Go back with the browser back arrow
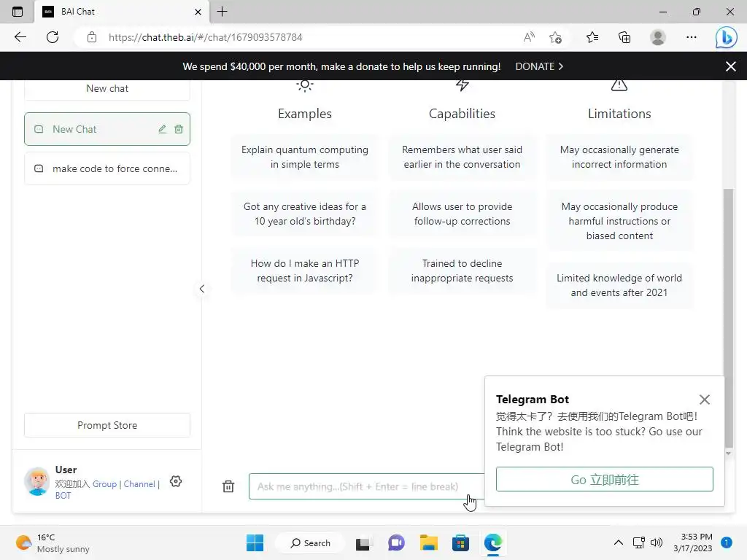This screenshot has width=747, height=560. [20, 37]
